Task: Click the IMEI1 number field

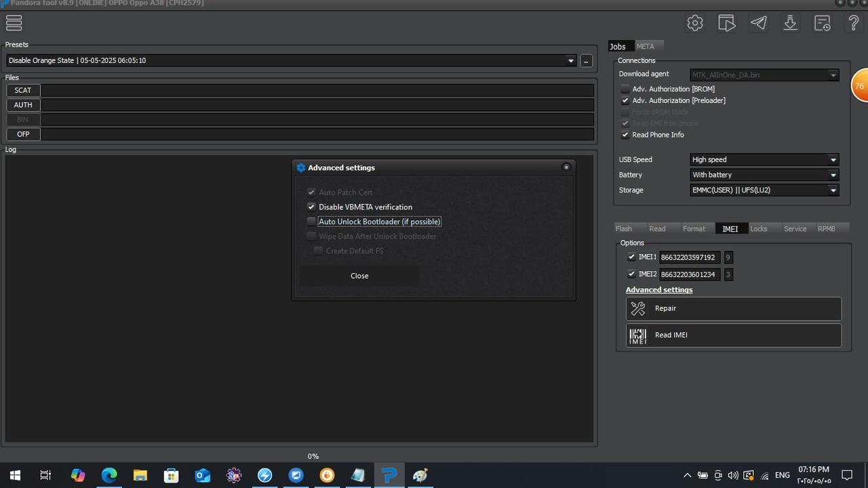Action: pos(689,258)
